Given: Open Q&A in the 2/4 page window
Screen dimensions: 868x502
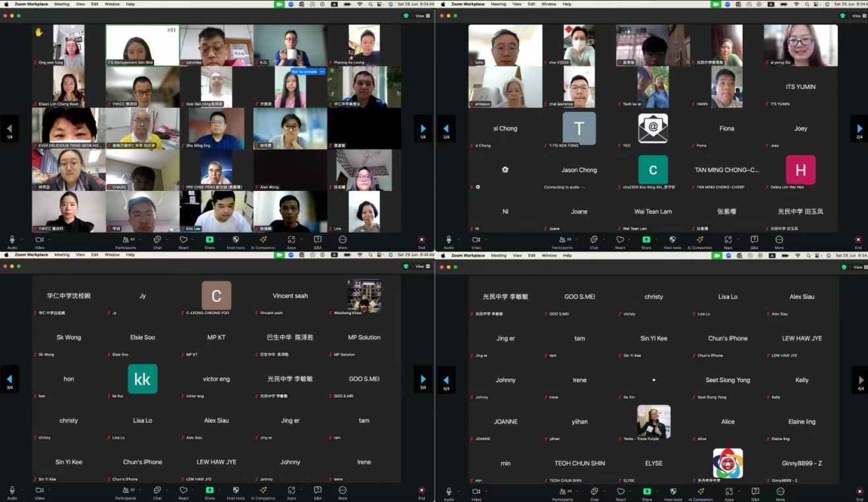Looking at the screenshot, I should pyautogui.click(x=754, y=240).
